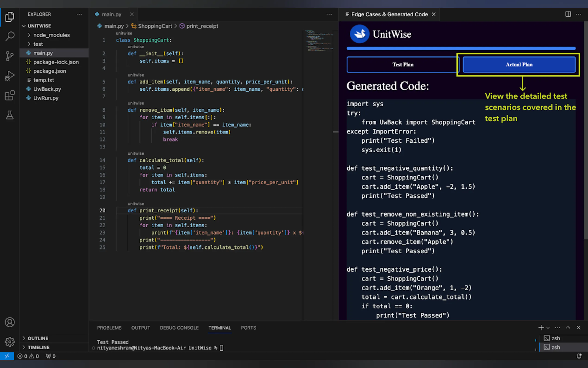Expand the OUTLINE section
588x368 pixels.
pos(38,338)
